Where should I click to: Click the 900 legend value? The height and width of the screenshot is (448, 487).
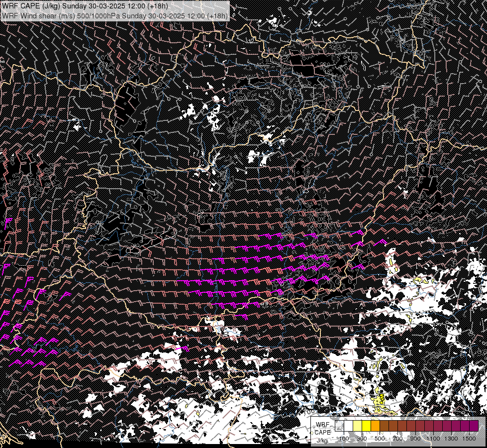(415, 439)
